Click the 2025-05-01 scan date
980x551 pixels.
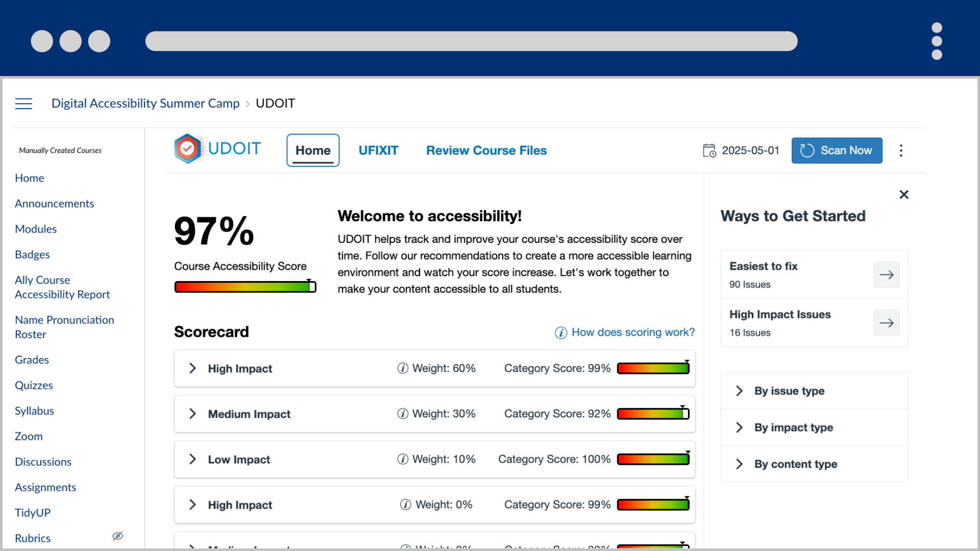(x=750, y=151)
